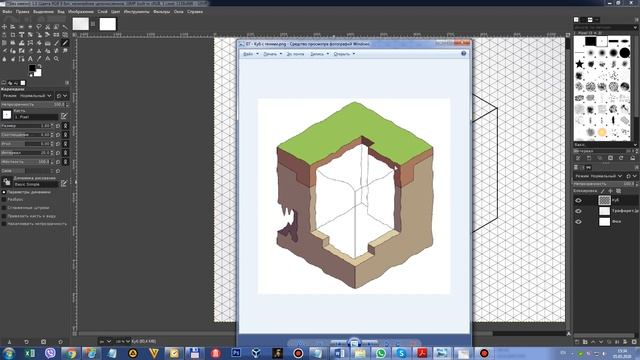
Task: Select the Zoom magnifier tool
Action: [x=56, y=59]
